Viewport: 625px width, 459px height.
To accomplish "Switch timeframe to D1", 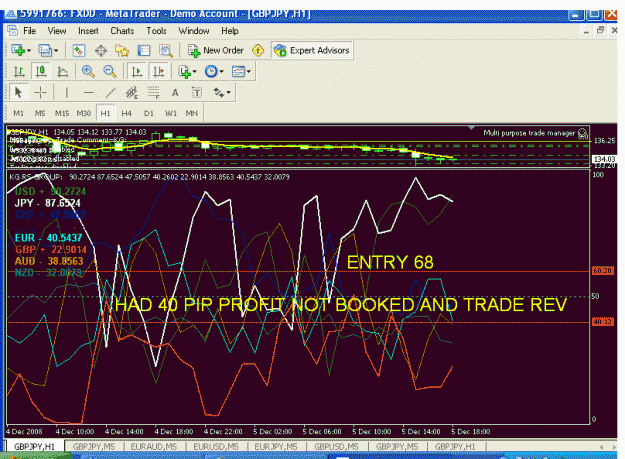I will (149, 113).
